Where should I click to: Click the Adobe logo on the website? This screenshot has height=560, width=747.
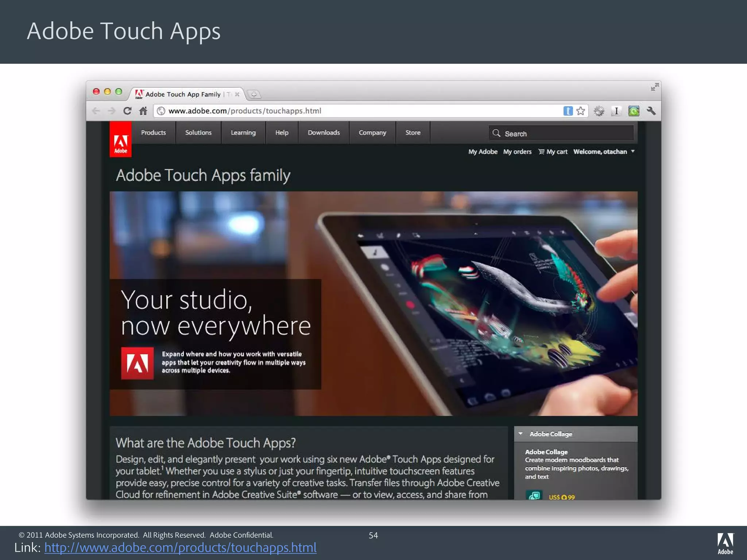[121, 140]
